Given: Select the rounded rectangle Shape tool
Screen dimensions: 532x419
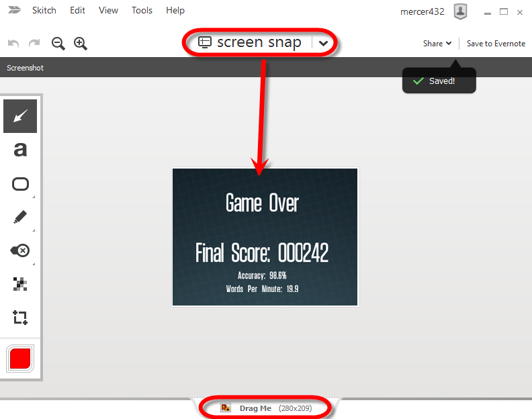Looking at the screenshot, I should click(x=20, y=184).
